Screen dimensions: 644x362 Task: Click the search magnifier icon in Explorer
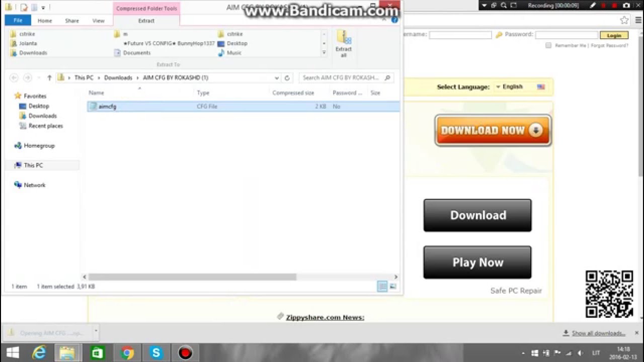pyautogui.click(x=387, y=78)
